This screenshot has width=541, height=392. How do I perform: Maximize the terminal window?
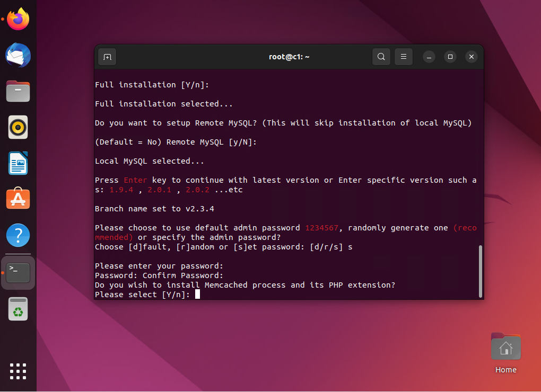tap(450, 57)
